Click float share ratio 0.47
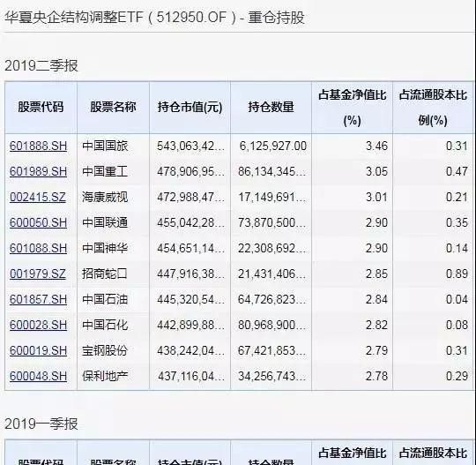 click(457, 172)
